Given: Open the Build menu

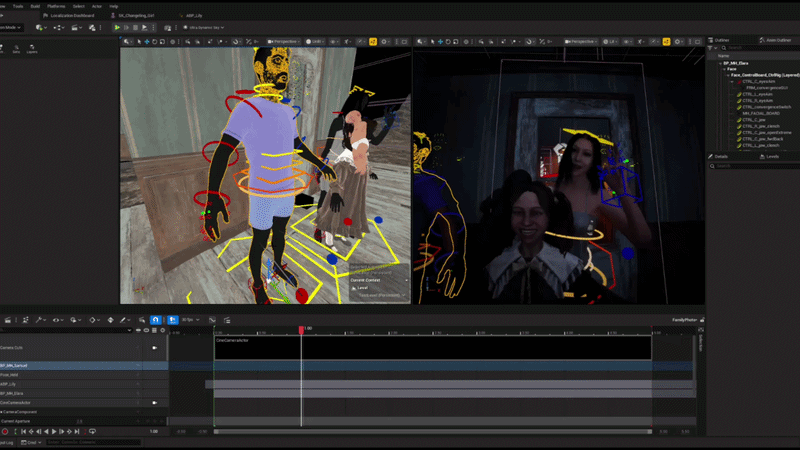Looking at the screenshot, I should (x=35, y=7).
